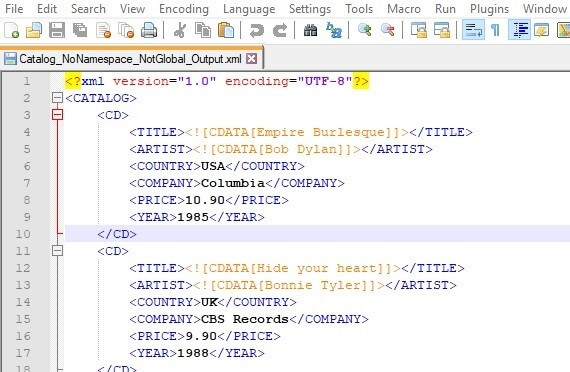Open the File menu

click(14, 9)
